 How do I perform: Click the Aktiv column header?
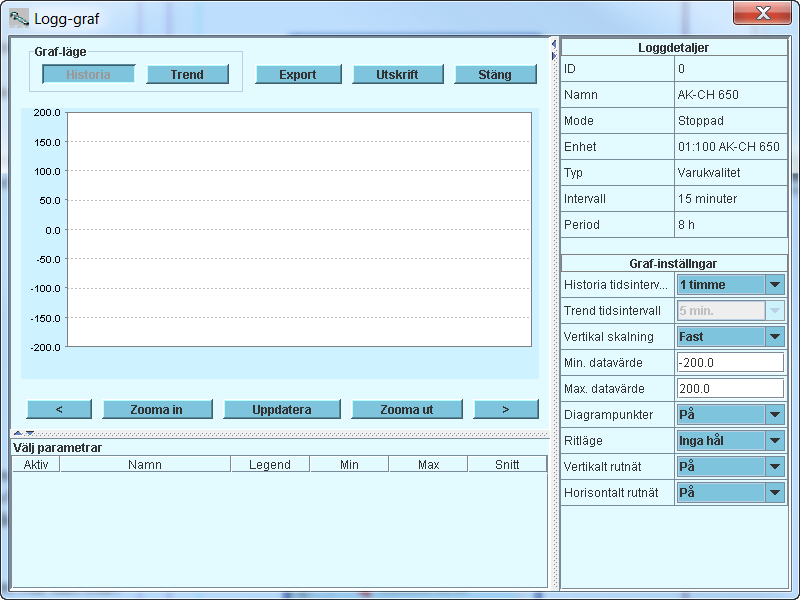pos(36,464)
